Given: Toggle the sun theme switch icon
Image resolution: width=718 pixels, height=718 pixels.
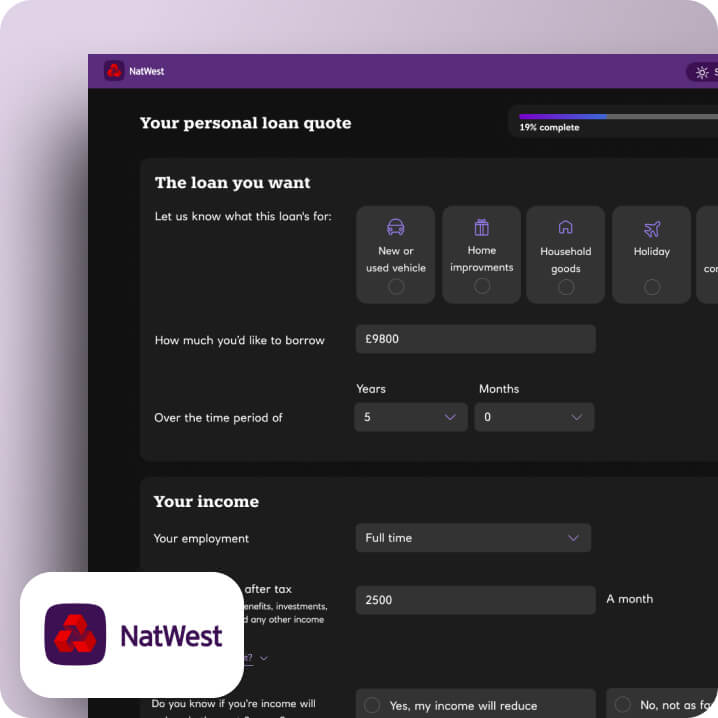Looking at the screenshot, I should [702, 72].
